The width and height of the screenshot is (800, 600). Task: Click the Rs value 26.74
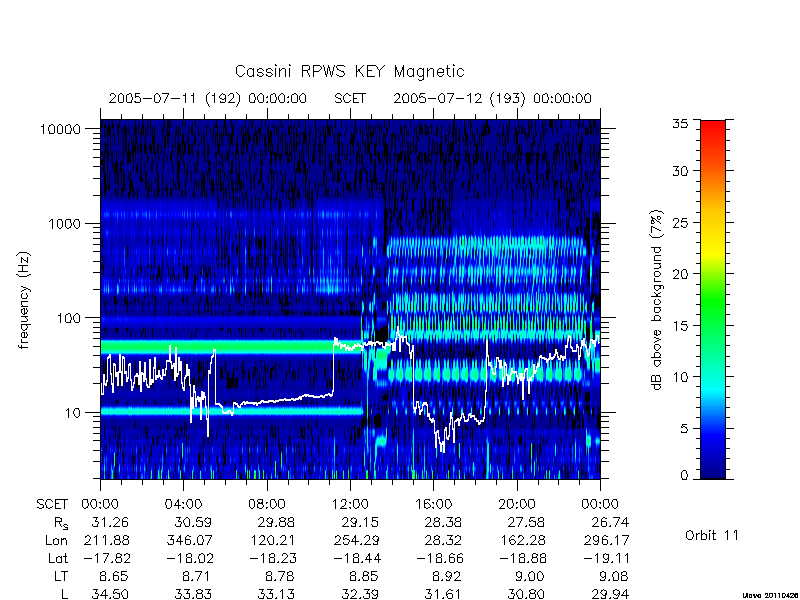pyautogui.click(x=610, y=523)
